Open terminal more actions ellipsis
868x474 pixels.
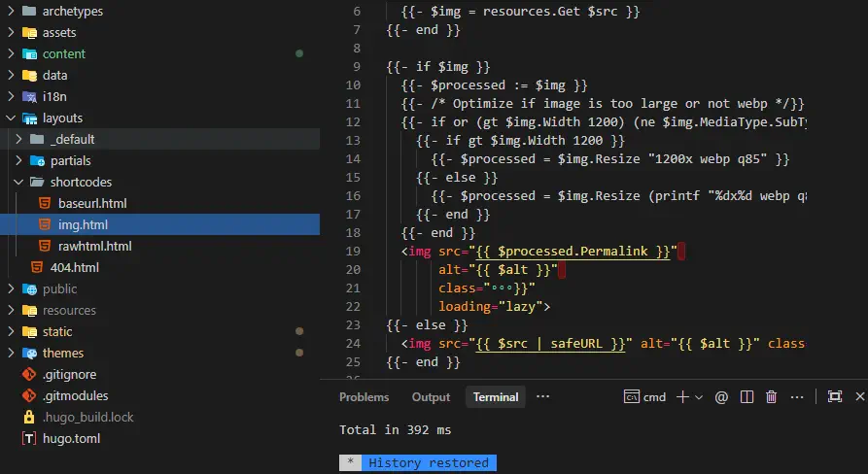[x=797, y=397]
